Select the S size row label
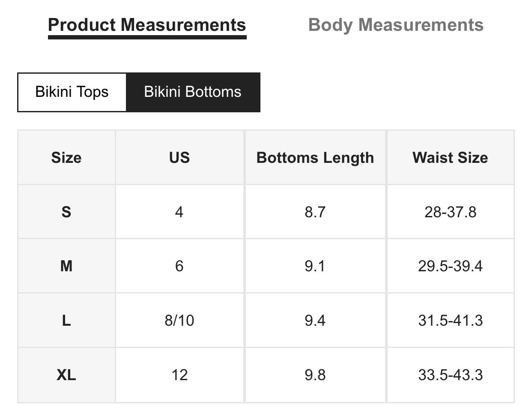This screenshot has height=405, width=532. (66, 212)
